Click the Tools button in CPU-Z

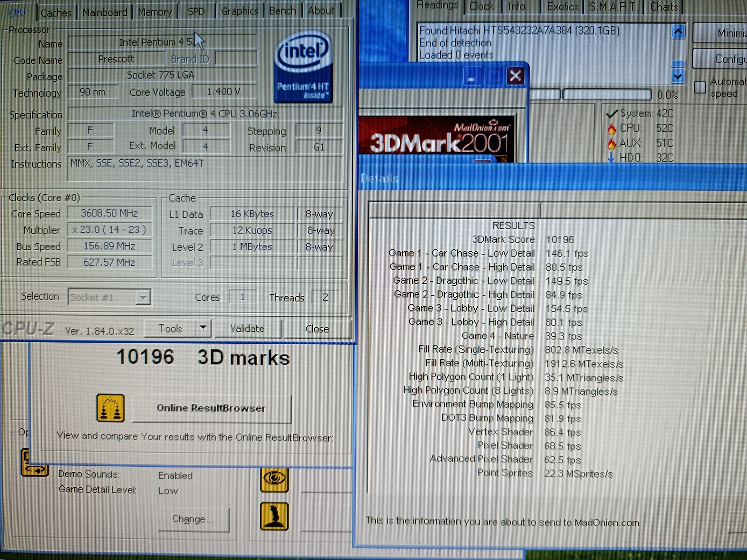(171, 329)
